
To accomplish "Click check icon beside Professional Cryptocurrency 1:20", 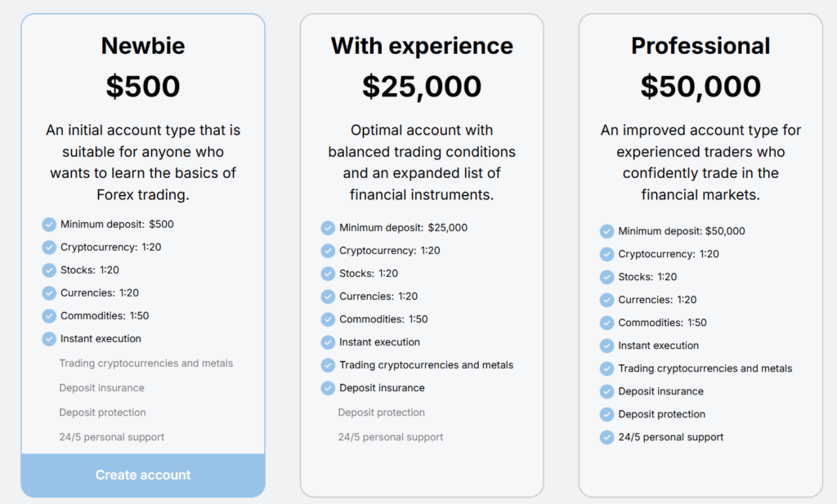I will [606, 254].
